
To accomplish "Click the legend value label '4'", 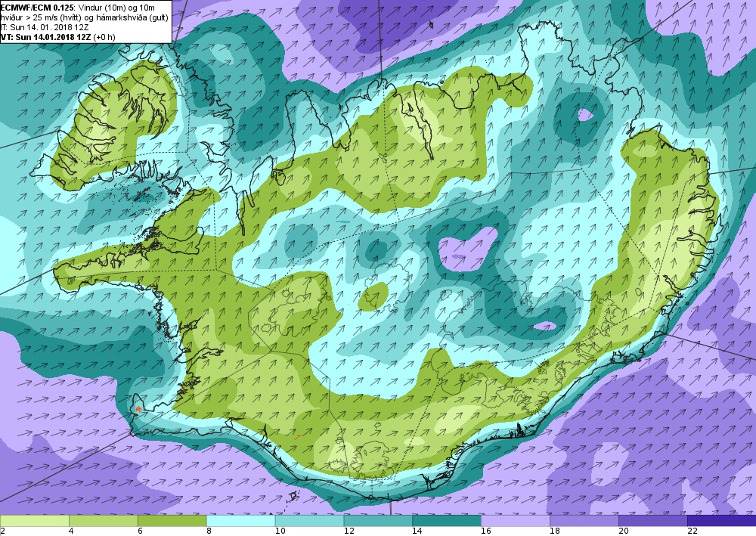I will 71,531.
